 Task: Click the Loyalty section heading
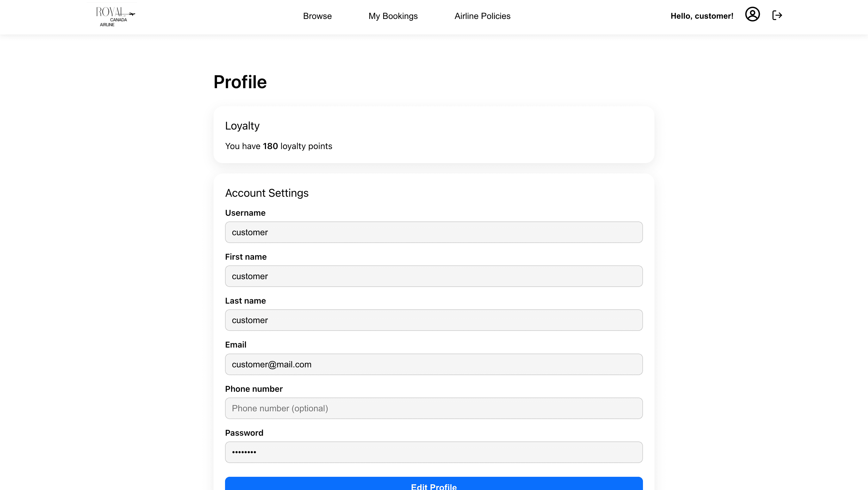(x=242, y=126)
